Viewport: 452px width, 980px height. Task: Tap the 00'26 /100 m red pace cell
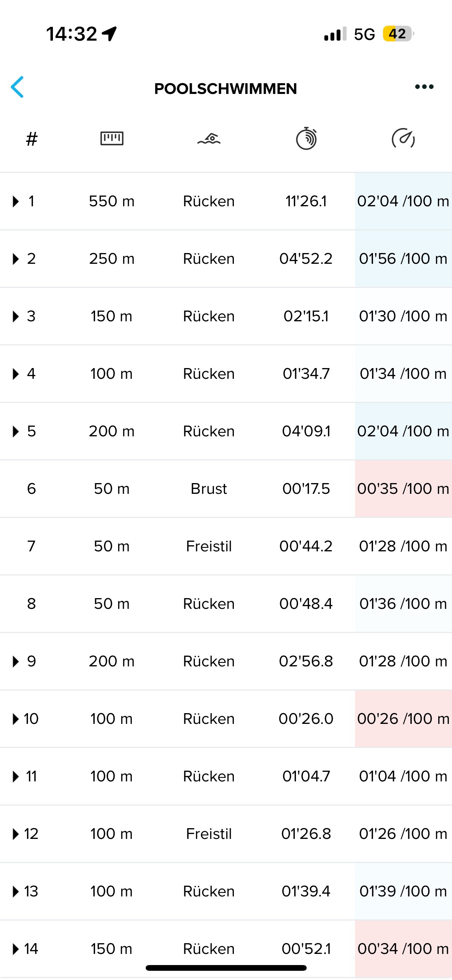403,719
